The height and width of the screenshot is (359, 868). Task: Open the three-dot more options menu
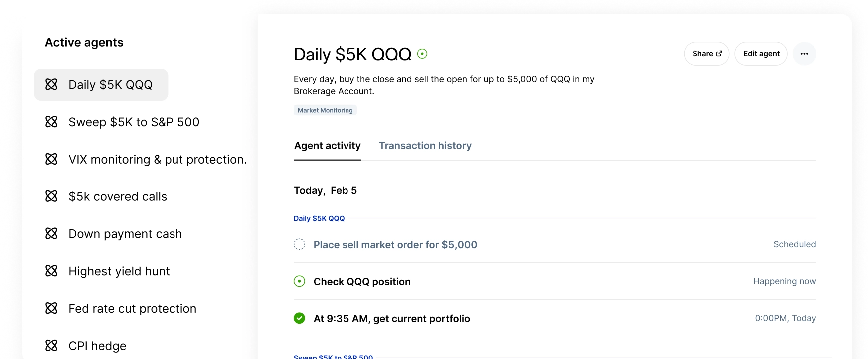(x=804, y=54)
